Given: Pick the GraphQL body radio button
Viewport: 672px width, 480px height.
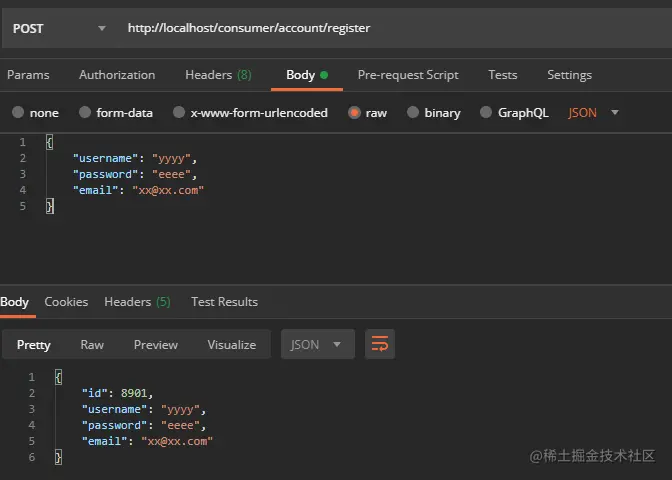Looking at the screenshot, I should (x=486, y=112).
